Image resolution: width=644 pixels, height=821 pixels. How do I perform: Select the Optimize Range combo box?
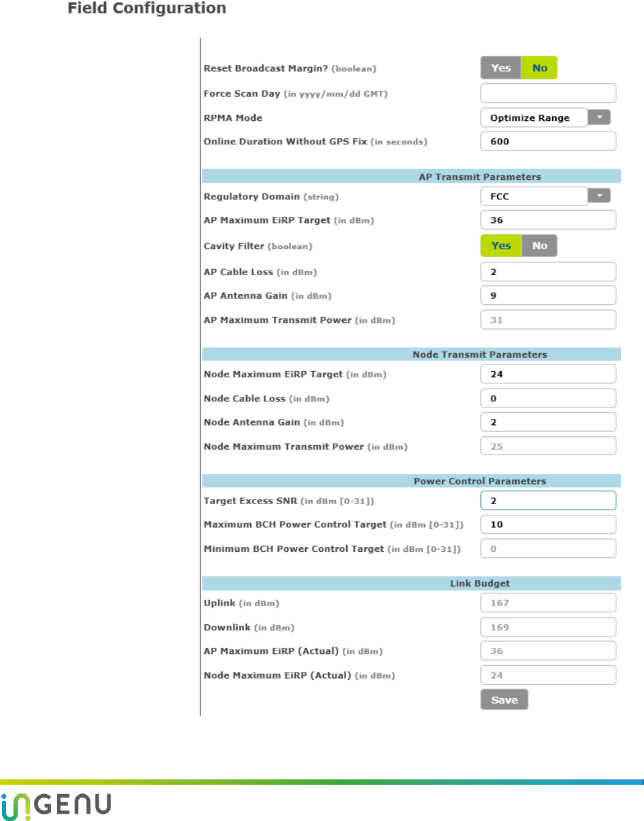pyautogui.click(x=535, y=117)
